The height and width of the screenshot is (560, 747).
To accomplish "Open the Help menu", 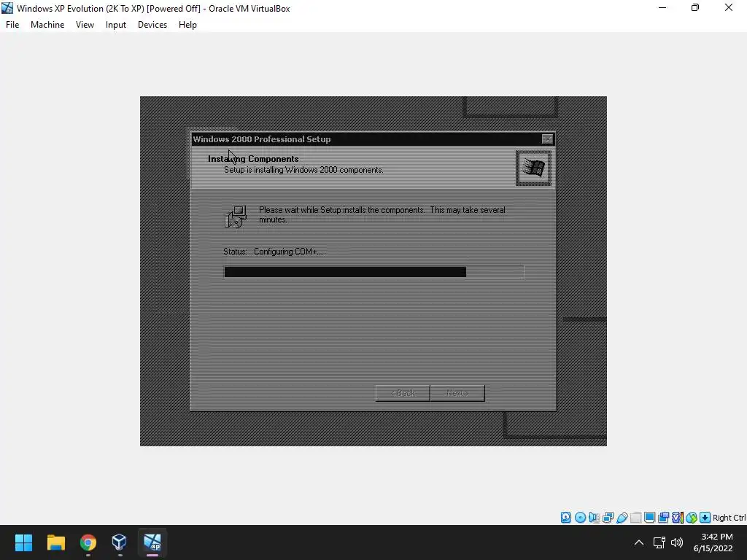I will pos(187,25).
